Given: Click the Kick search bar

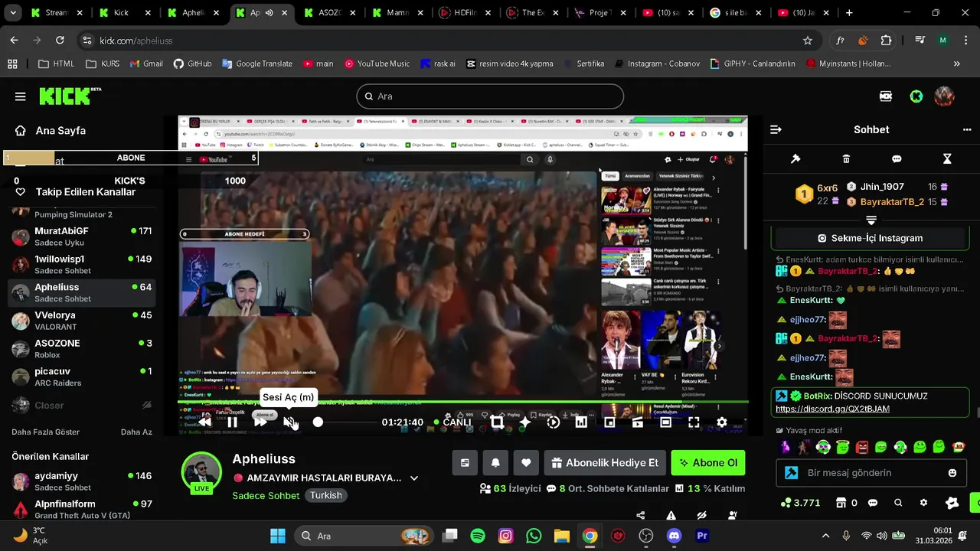Looking at the screenshot, I should click(x=490, y=96).
